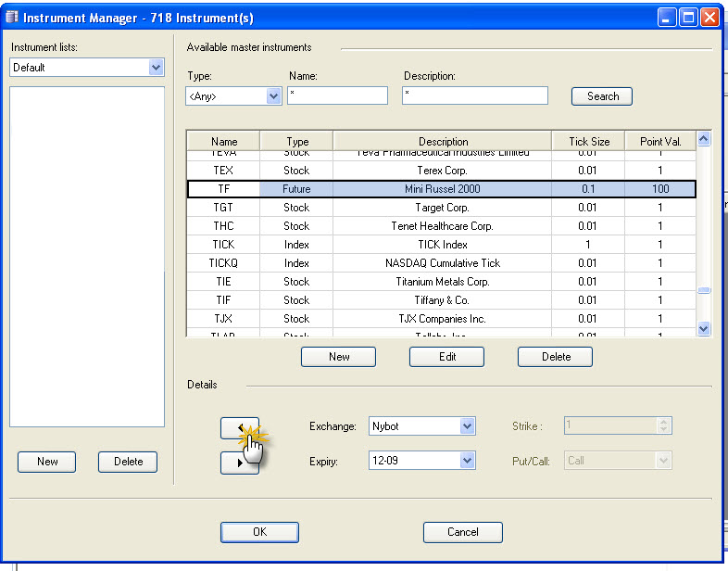The width and height of the screenshot is (728, 571).
Task: Click the left arrow button in Details
Action: point(239,427)
